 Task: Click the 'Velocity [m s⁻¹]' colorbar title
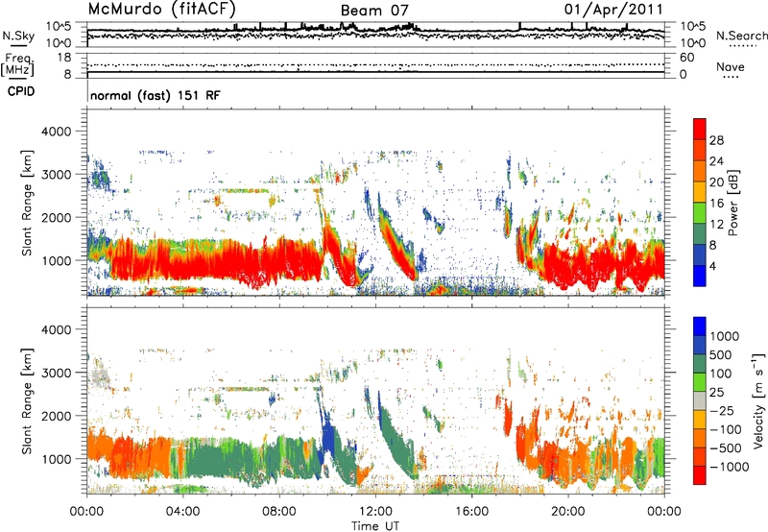pyautogui.click(x=758, y=400)
